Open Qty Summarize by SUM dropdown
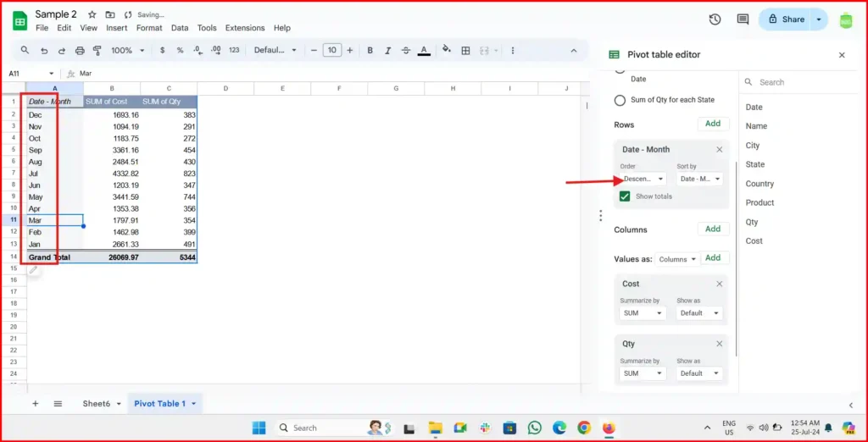868x442 pixels. (643, 373)
